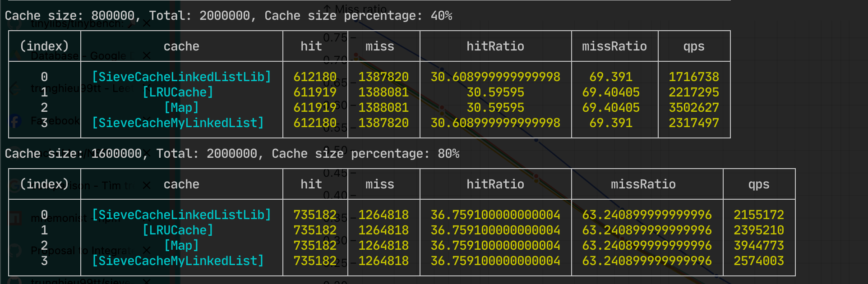
Task: Click the qps header in the 80% table
Action: click(758, 184)
